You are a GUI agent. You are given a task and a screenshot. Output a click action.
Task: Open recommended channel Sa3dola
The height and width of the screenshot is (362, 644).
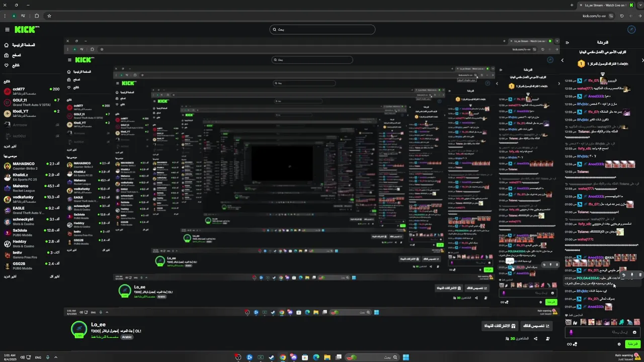(31, 232)
